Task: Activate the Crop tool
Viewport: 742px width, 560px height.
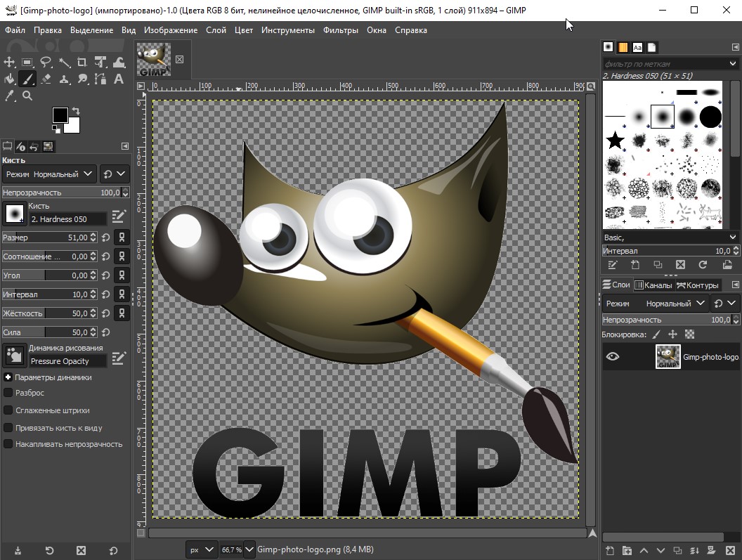Action: [83, 62]
